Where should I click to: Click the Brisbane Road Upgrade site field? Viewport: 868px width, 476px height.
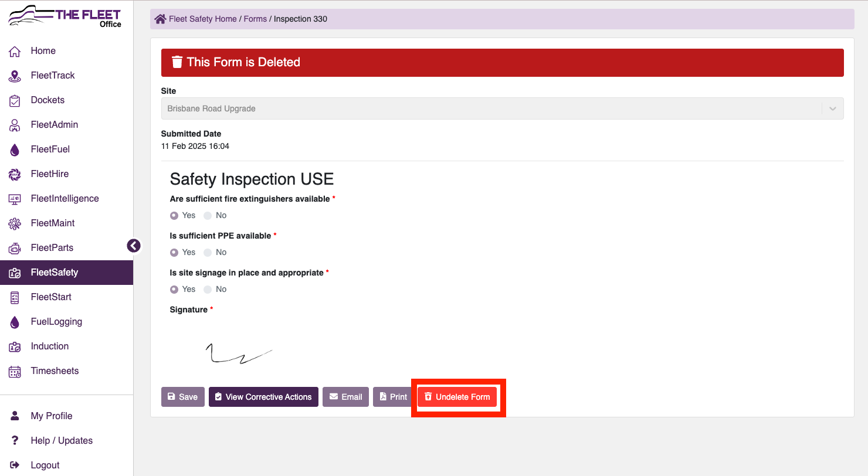[x=503, y=108]
